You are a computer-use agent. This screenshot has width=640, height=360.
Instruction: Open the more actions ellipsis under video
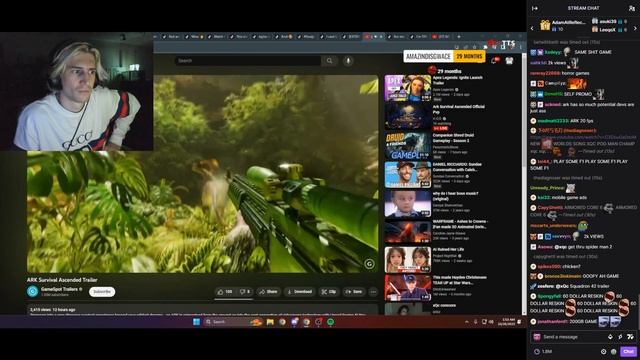tap(373, 291)
